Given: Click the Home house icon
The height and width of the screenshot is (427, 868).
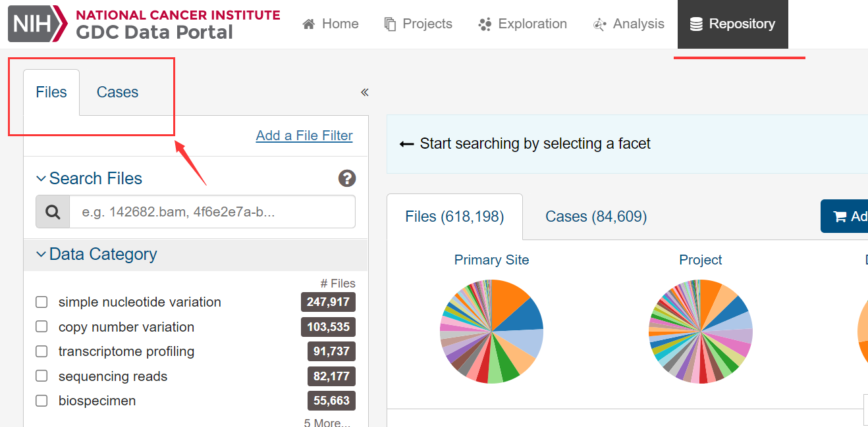Looking at the screenshot, I should (x=308, y=24).
